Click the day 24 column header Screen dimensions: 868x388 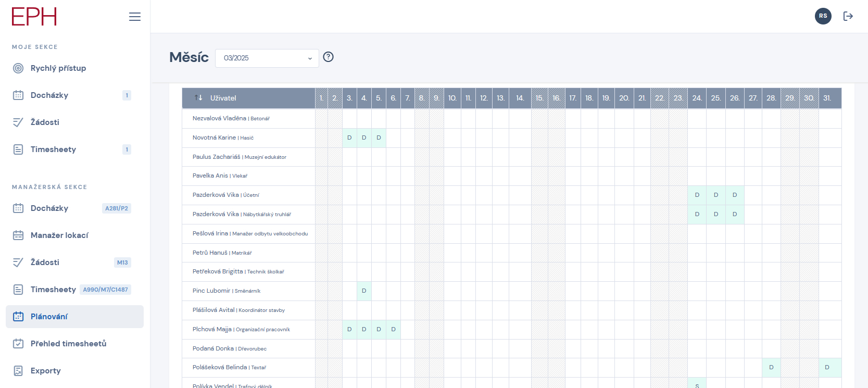[x=697, y=98]
